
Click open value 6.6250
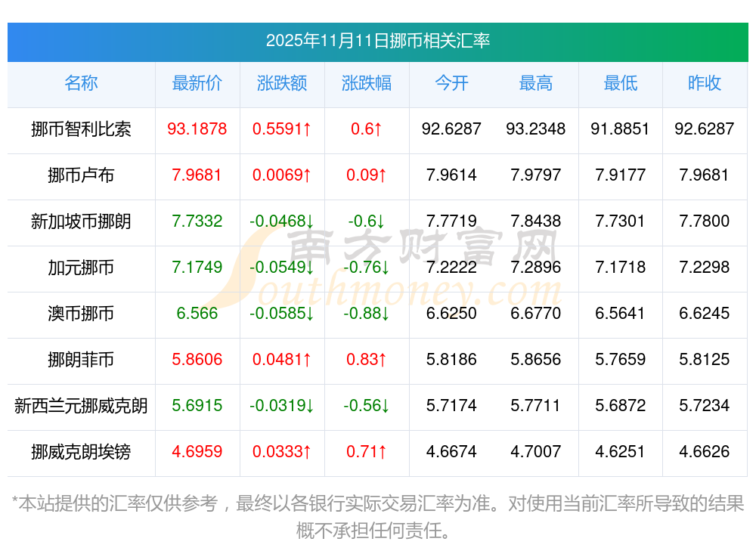(451, 314)
